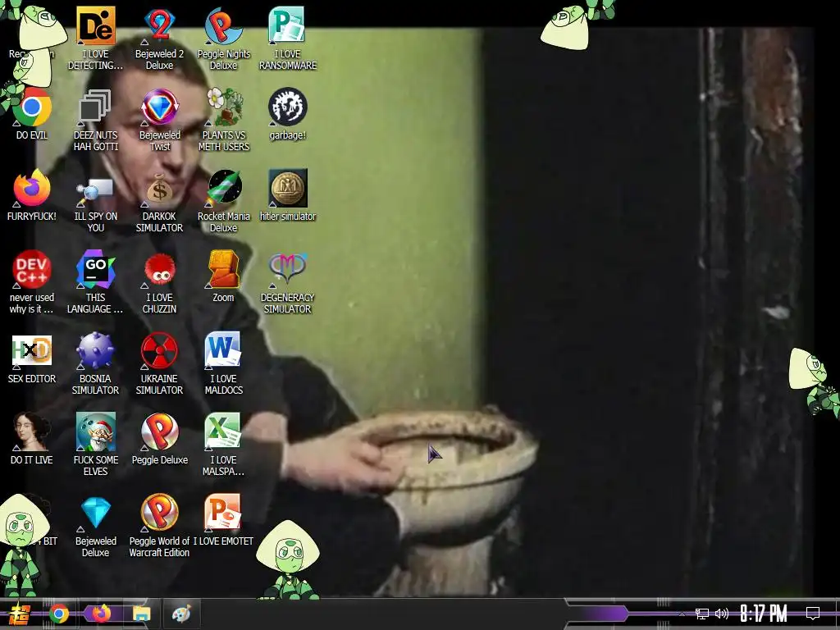840x630 pixels.
Task: Select the Zoom desktop shortcut
Action: [223, 269]
